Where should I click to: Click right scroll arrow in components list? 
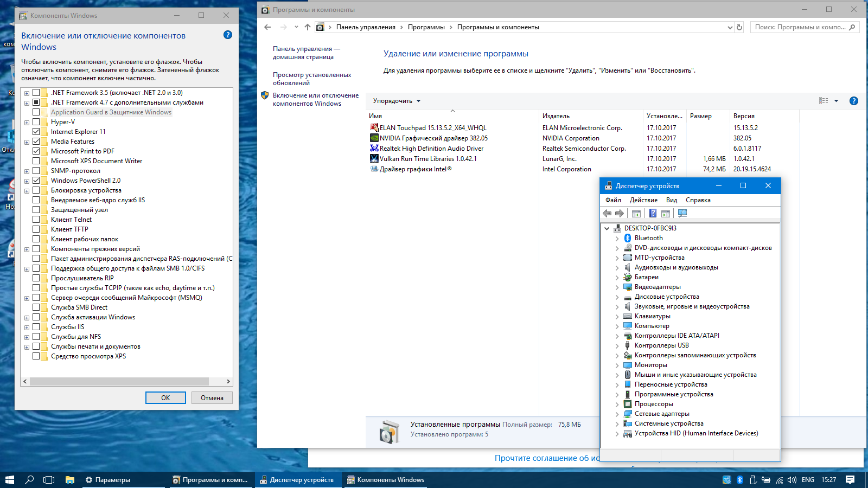point(228,382)
